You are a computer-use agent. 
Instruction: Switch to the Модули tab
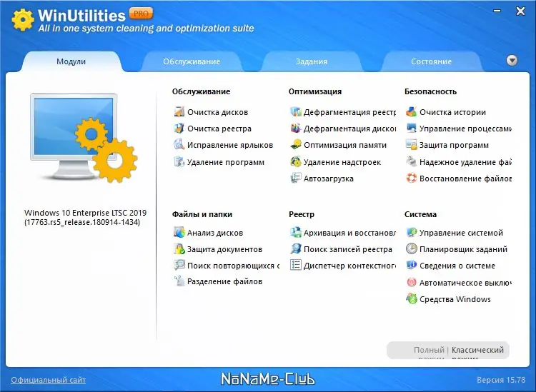(71, 61)
